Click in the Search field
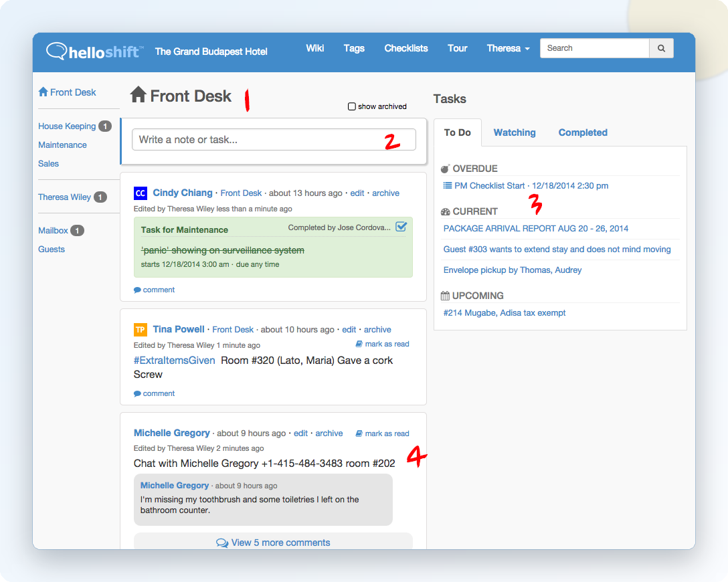 pyautogui.click(x=594, y=48)
